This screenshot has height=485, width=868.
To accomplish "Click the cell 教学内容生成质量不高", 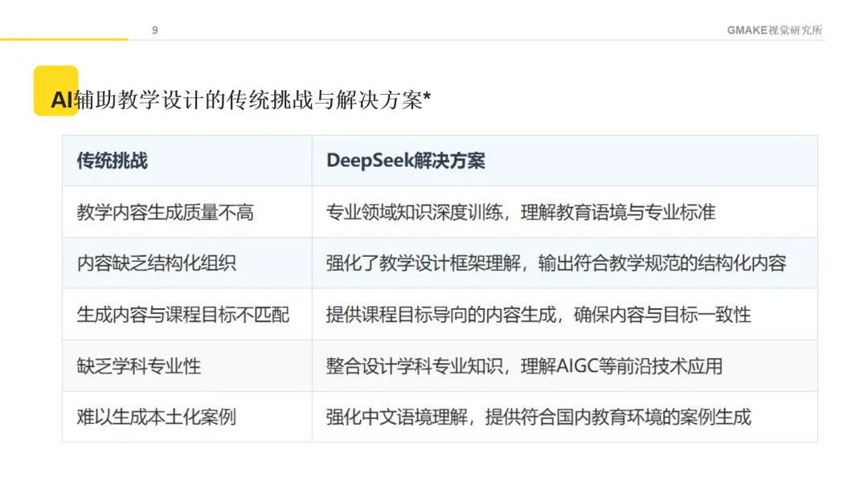I will click(187, 212).
